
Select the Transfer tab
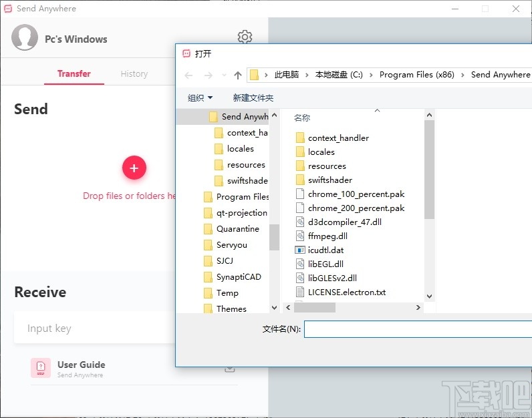[74, 73]
